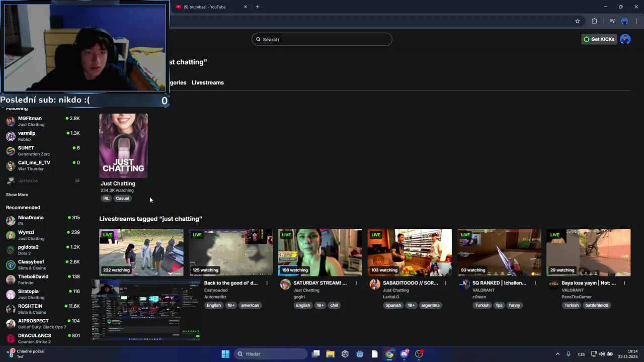Show hidden system tray icons
Screen dimensions: 644x362
557,354
